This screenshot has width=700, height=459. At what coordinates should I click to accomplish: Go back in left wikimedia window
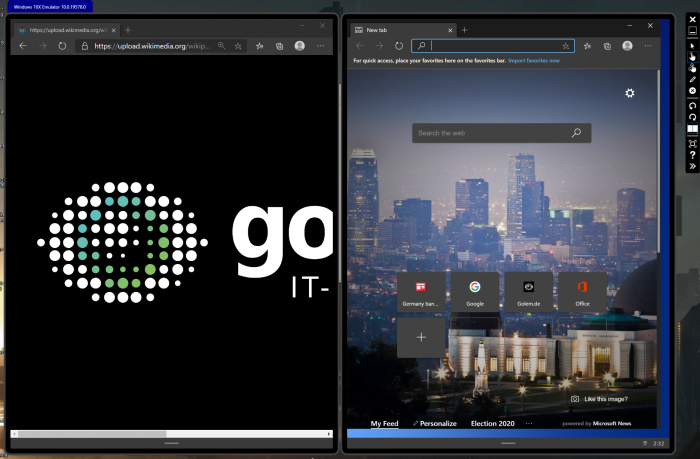(x=23, y=46)
